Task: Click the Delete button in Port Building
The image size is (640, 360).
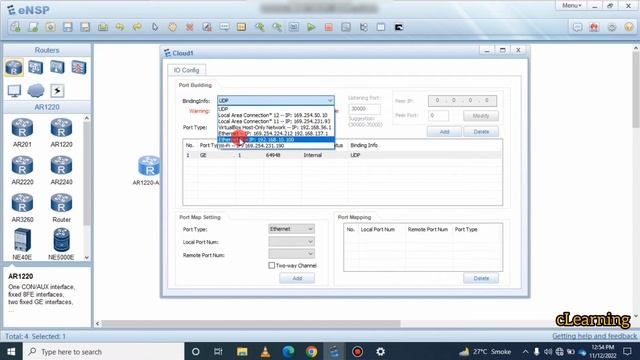Action: point(481,132)
